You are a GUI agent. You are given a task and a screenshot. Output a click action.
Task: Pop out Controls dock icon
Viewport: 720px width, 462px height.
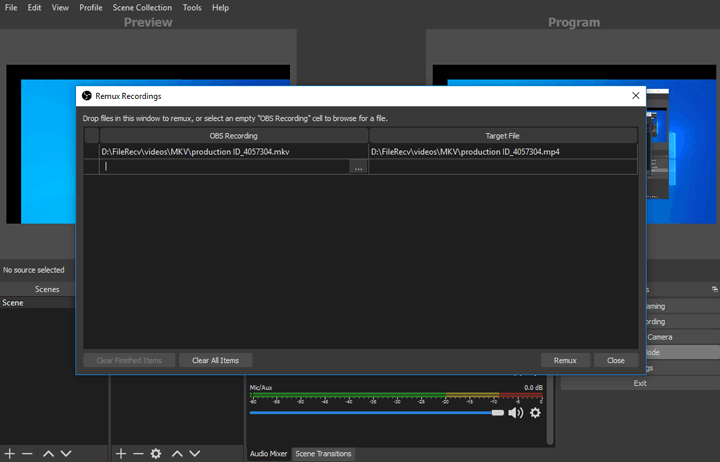pyautogui.click(x=714, y=289)
